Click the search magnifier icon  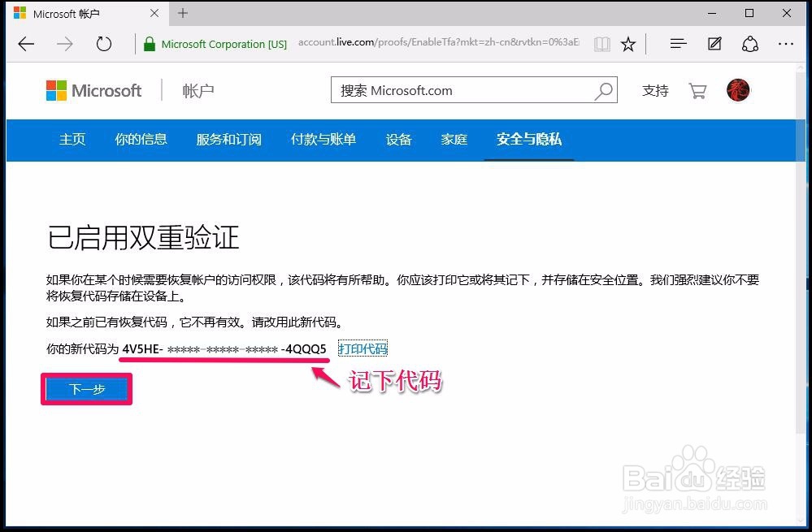point(603,91)
